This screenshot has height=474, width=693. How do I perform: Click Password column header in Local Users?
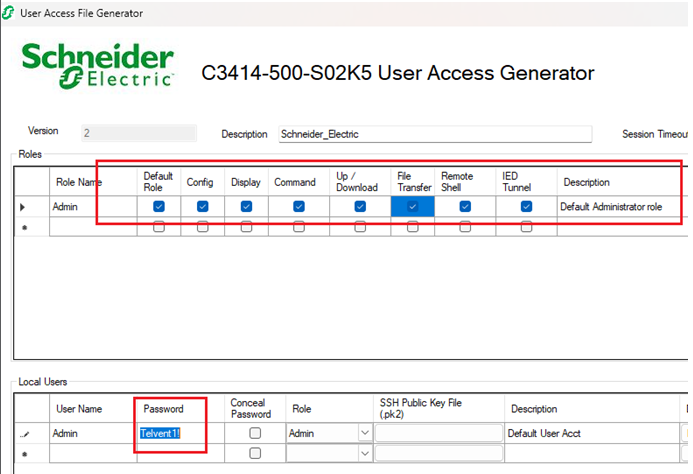[180, 409]
